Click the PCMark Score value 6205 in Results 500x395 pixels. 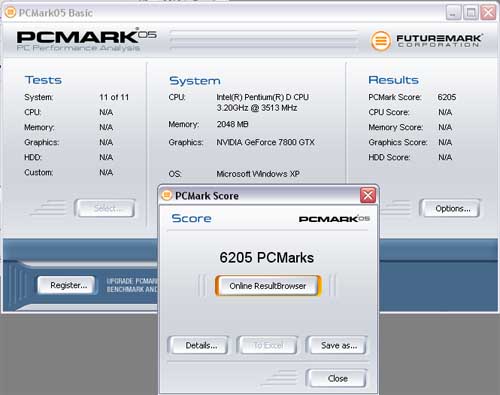click(447, 97)
